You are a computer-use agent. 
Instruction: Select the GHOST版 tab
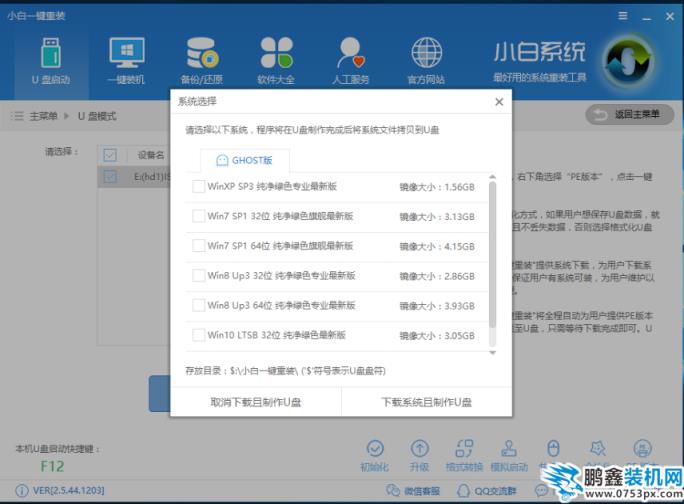click(245, 161)
